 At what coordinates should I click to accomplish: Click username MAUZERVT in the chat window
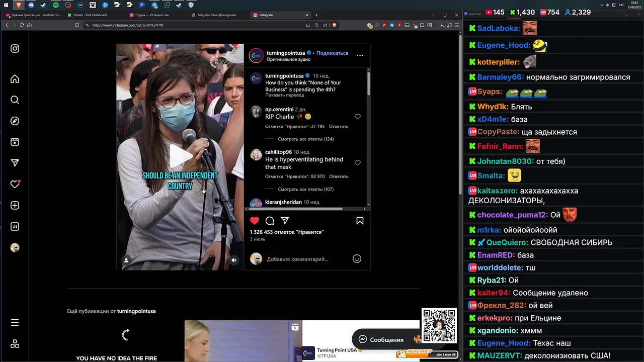pyautogui.click(x=500, y=355)
